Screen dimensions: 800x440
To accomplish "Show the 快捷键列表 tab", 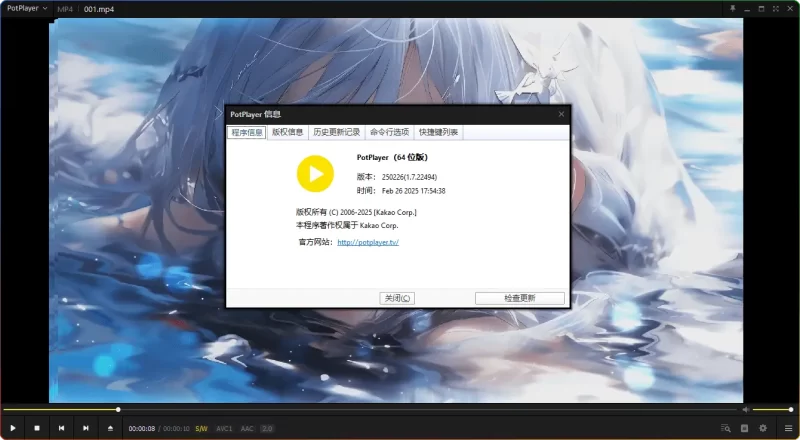I will (439, 132).
